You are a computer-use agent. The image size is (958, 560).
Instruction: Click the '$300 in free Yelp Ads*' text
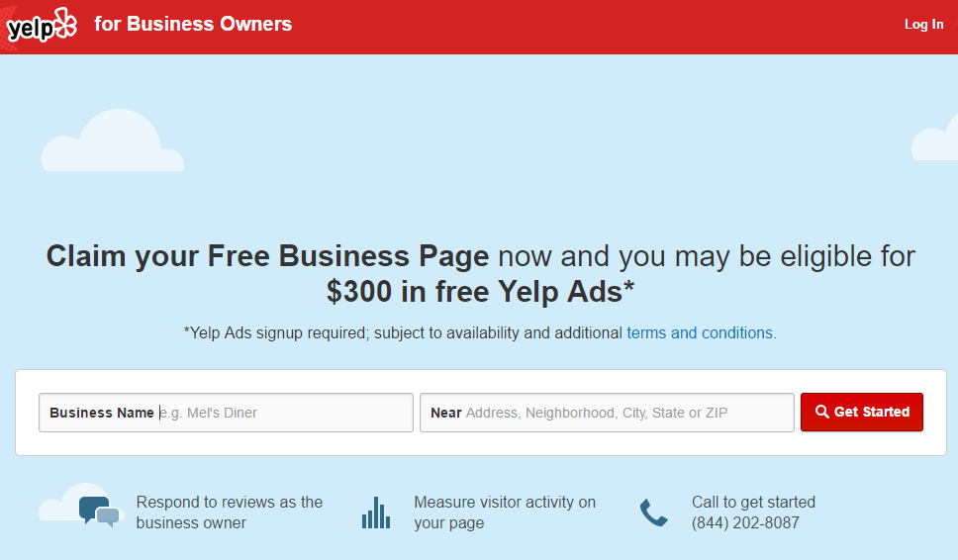tap(480, 291)
